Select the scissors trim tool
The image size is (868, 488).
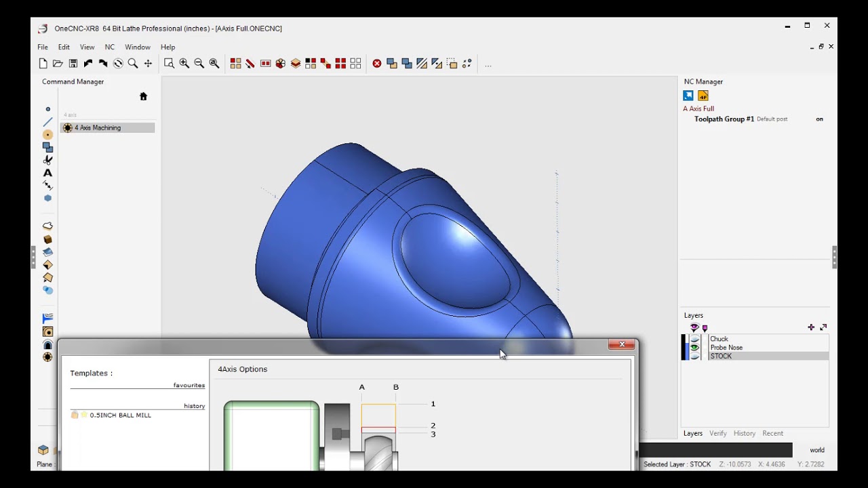pyautogui.click(x=47, y=160)
